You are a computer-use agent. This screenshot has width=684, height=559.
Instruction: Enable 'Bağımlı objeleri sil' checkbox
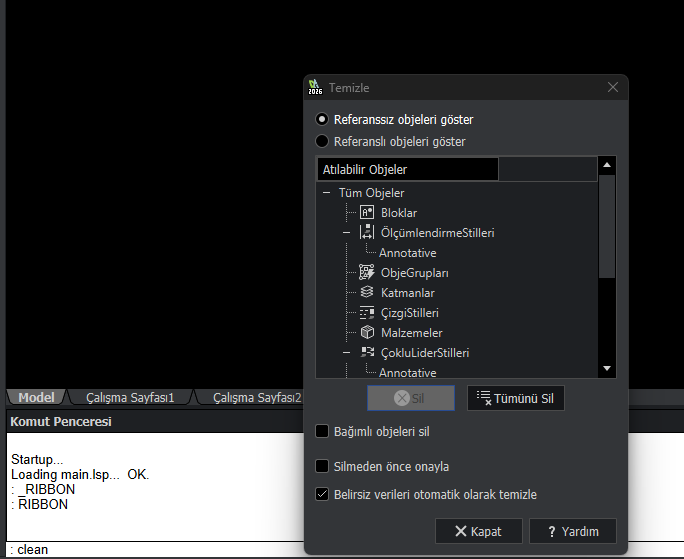(322, 431)
